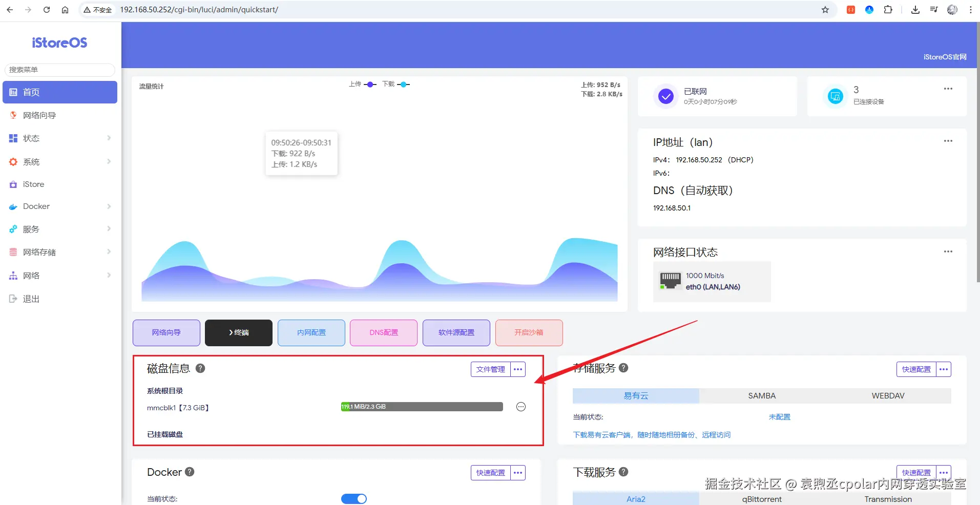
Task: Click 快速配置 in 存储服务 card
Action: coord(916,369)
